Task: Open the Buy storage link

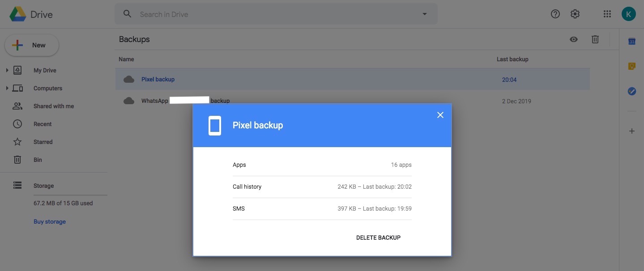Action: click(49, 221)
